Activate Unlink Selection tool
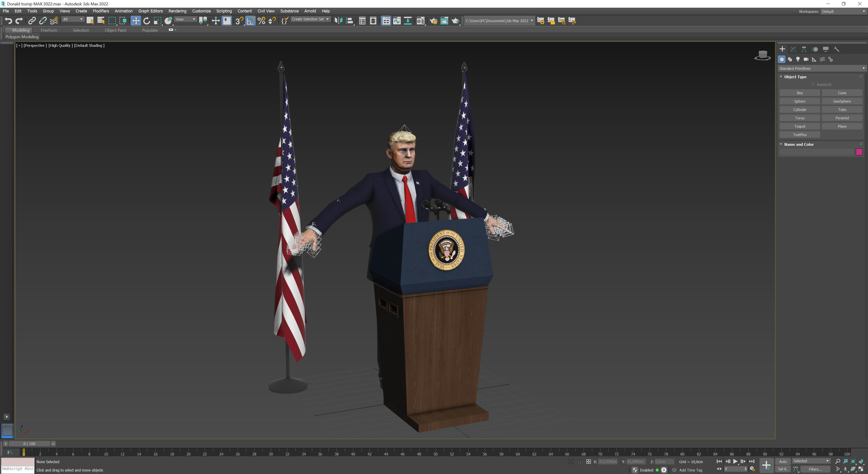868x474 pixels. coord(42,21)
